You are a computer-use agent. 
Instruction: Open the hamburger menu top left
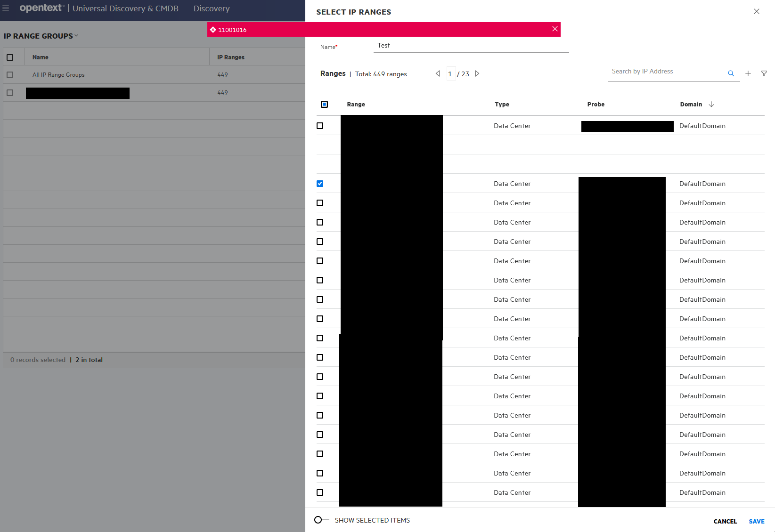coord(6,8)
